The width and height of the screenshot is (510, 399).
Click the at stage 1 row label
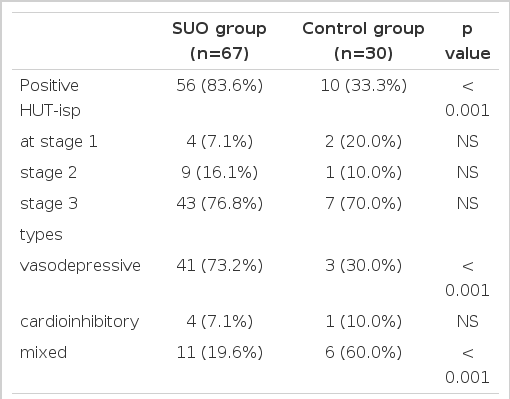(x=59, y=141)
